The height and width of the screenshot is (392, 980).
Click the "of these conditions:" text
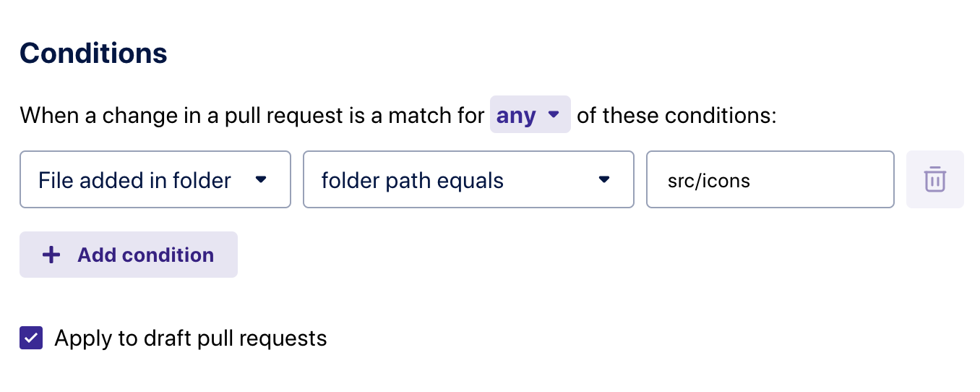[x=676, y=115]
